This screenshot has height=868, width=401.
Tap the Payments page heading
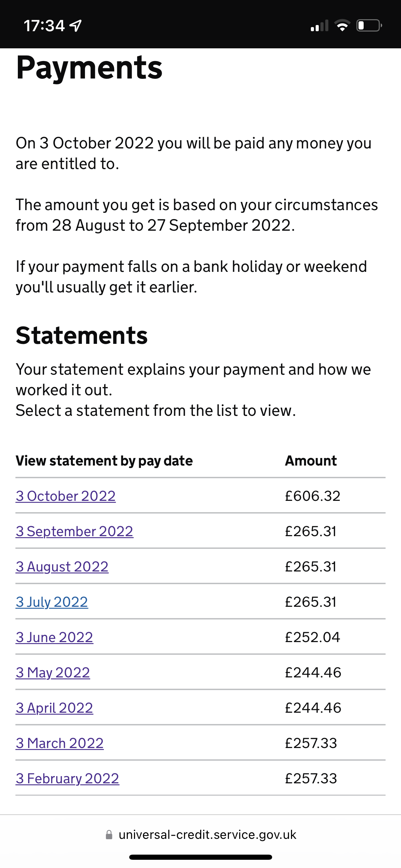point(89,68)
